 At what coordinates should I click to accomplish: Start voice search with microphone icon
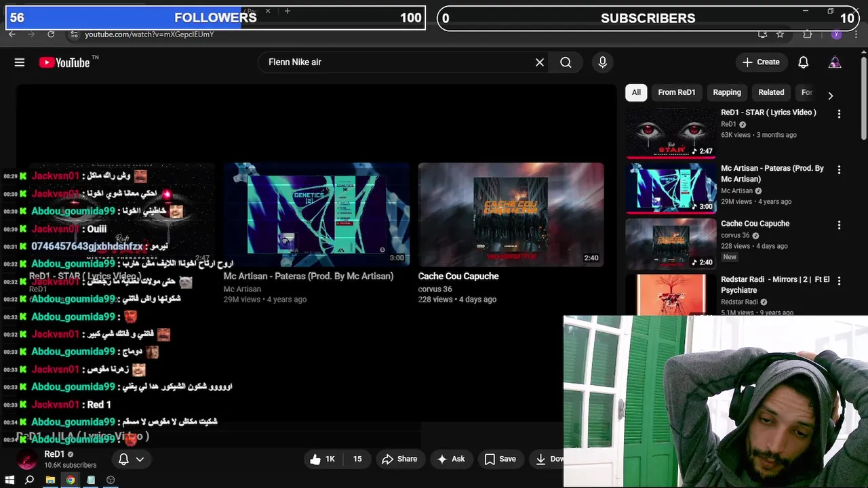(x=603, y=62)
